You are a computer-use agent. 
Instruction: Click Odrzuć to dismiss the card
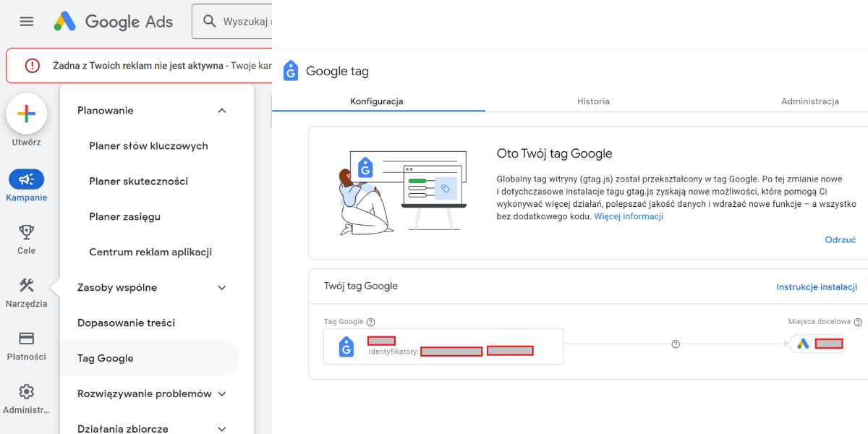click(x=841, y=239)
